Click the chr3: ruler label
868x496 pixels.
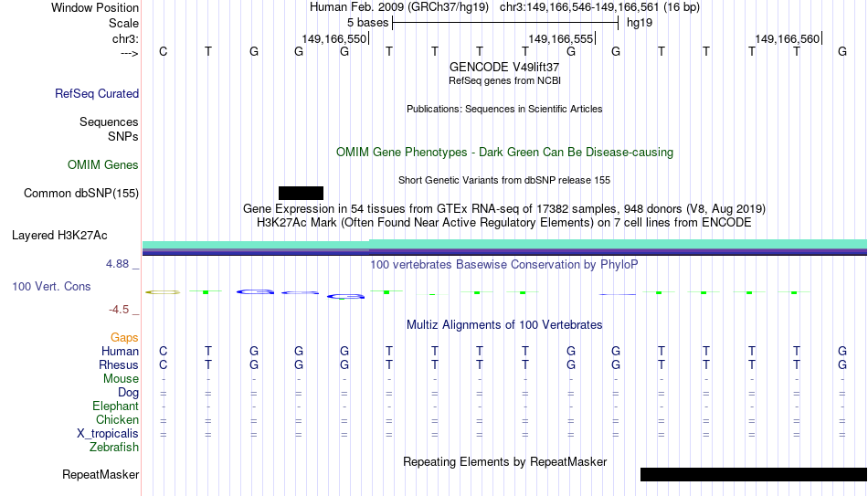click(x=126, y=38)
